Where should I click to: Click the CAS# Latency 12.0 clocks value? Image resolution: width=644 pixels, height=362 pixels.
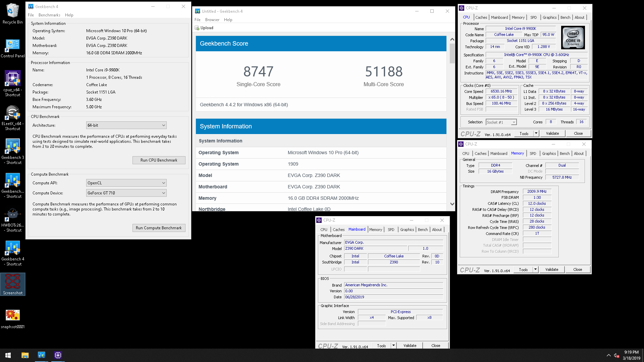[x=537, y=203]
